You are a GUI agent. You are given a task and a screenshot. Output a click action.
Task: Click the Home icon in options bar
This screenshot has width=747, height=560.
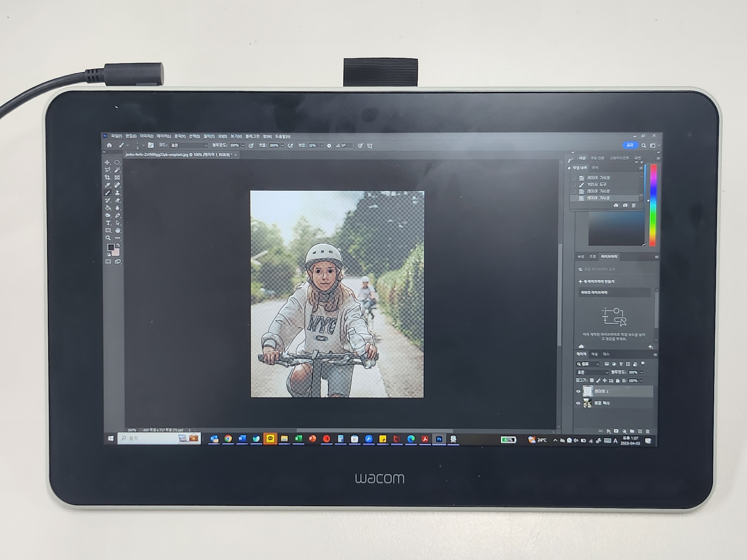[109, 145]
